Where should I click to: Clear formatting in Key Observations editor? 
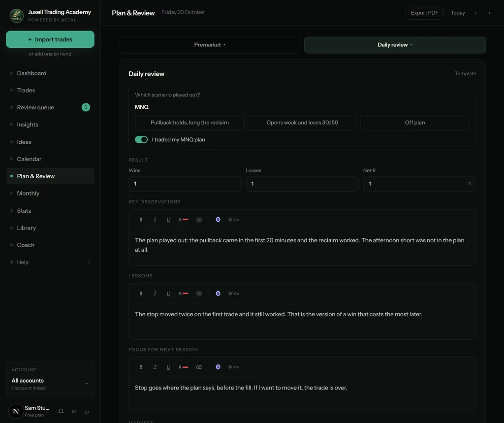tap(199, 220)
